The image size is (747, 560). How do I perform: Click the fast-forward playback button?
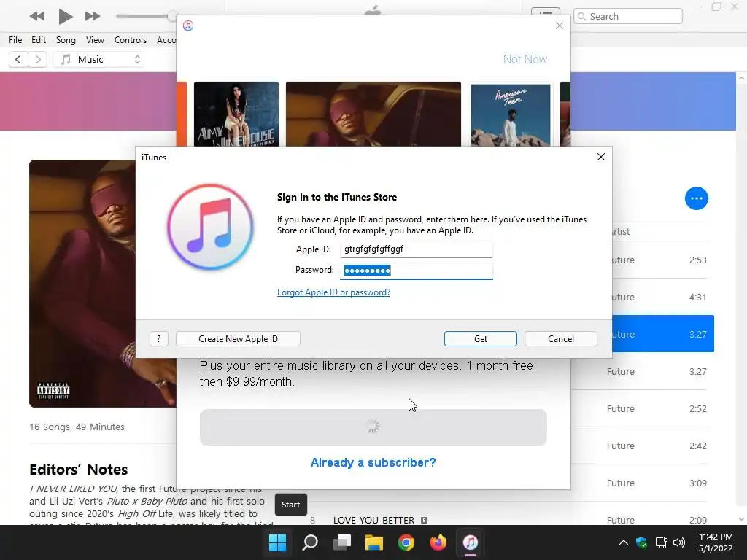[93, 16]
